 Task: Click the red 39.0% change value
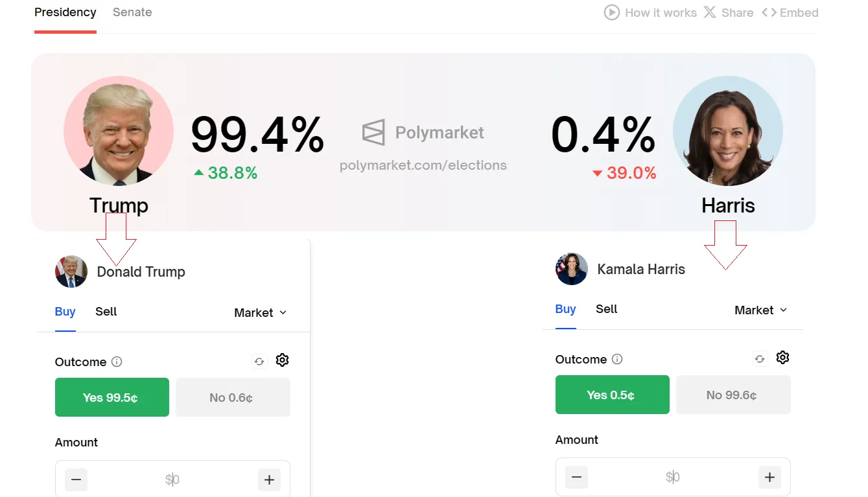click(631, 173)
